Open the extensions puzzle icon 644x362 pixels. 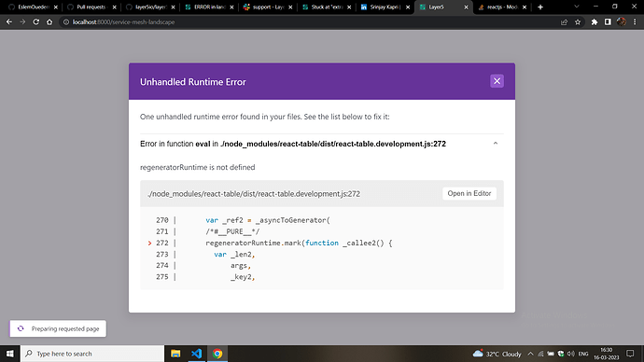tap(595, 22)
